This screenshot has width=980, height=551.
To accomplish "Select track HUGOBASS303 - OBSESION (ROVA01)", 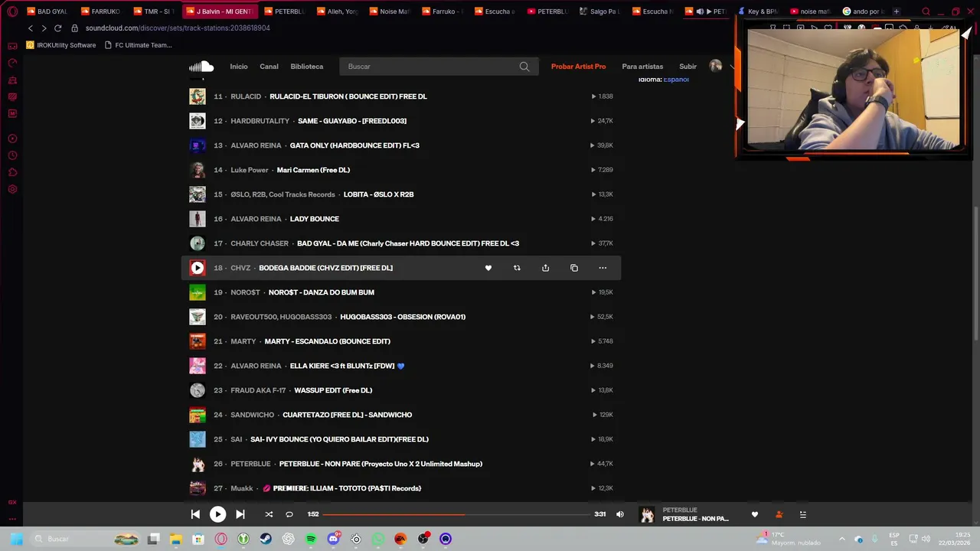I will [x=403, y=317].
